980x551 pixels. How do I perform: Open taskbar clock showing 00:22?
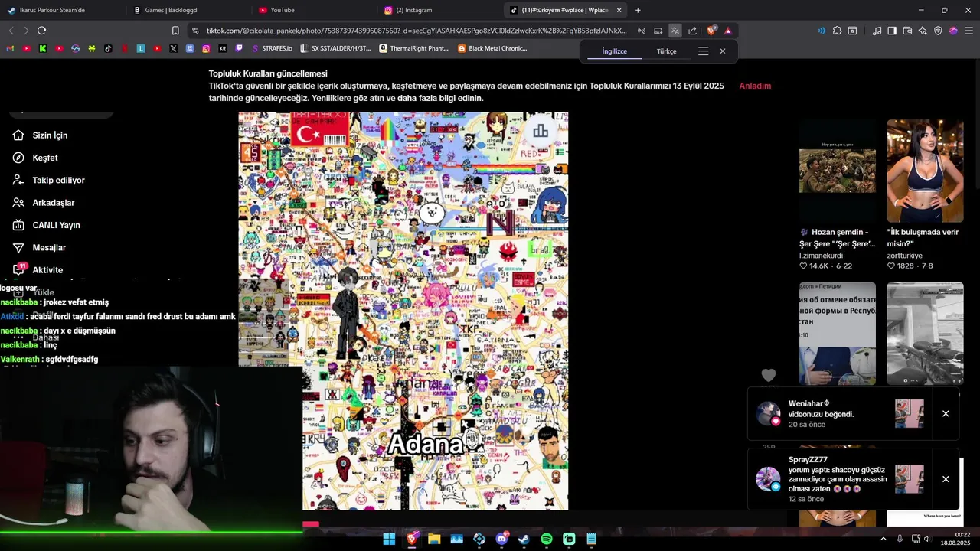pos(955,539)
